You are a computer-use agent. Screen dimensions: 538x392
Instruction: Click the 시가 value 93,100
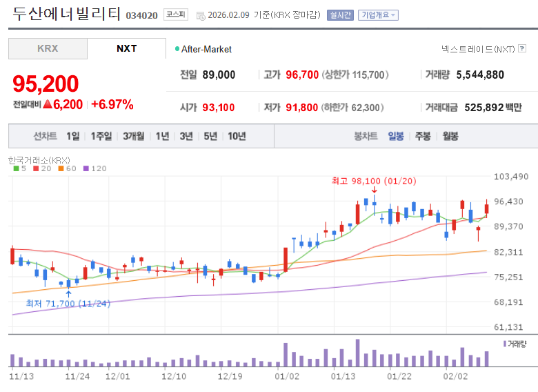click(218, 108)
